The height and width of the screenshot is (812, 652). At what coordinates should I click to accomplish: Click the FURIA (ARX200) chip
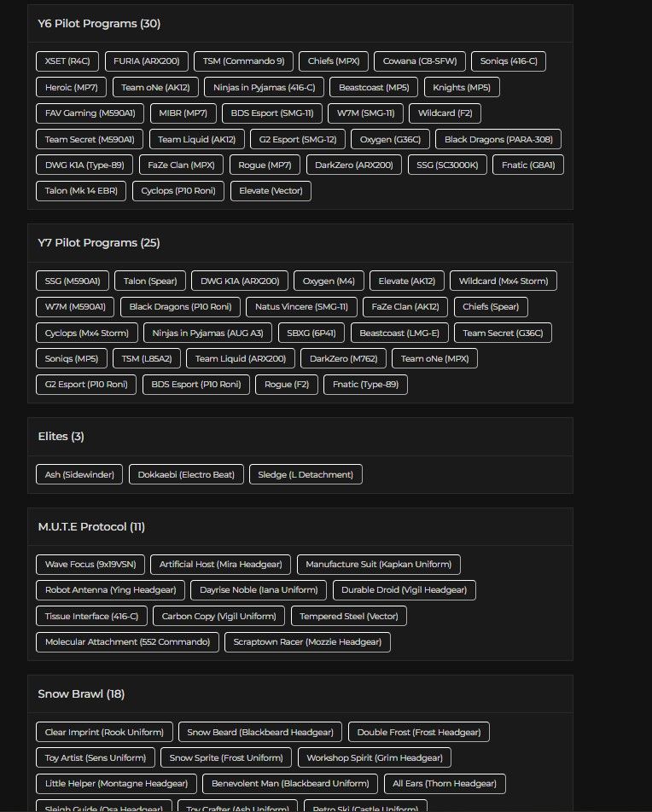click(147, 61)
